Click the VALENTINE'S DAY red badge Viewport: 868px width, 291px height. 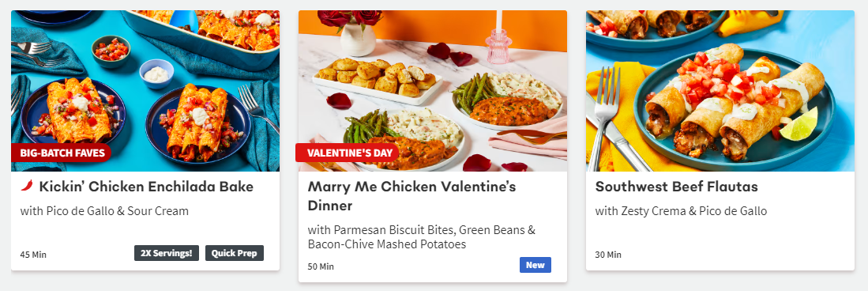pos(348,153)
